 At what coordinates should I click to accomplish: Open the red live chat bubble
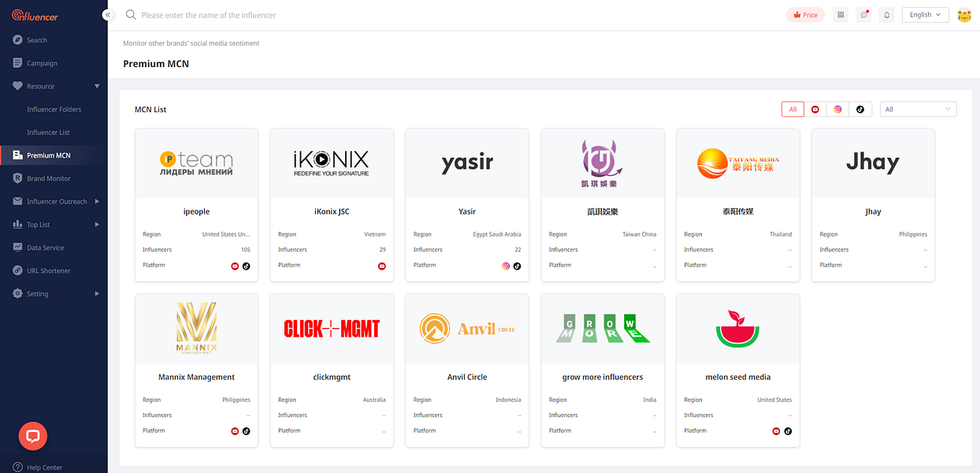(33, 436)
